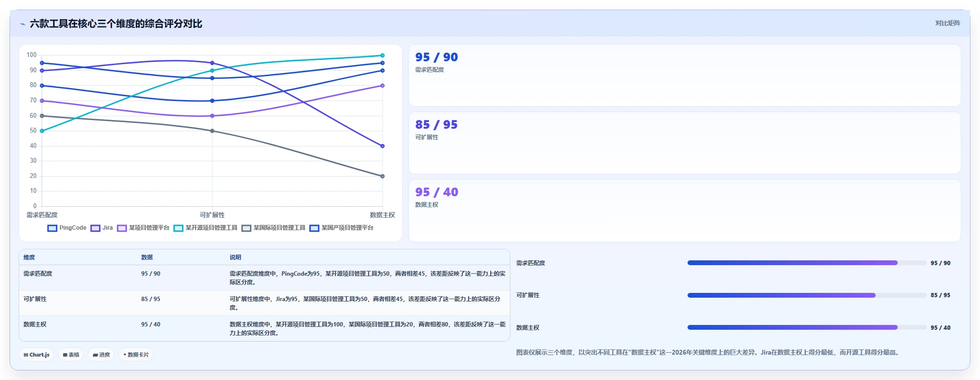
Task: Click the icon beside the panel title
Action: [x=23, y=24]
